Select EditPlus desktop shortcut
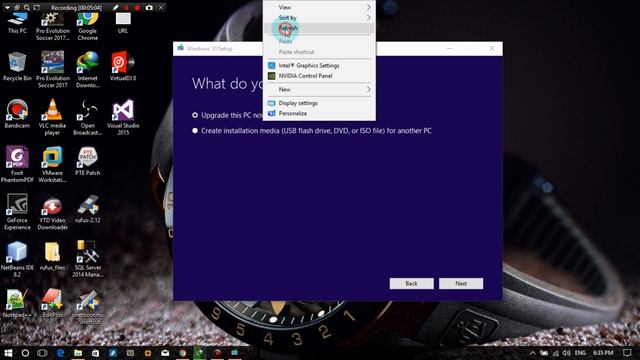This screenshot has width=640, height=360. [52, 304]
